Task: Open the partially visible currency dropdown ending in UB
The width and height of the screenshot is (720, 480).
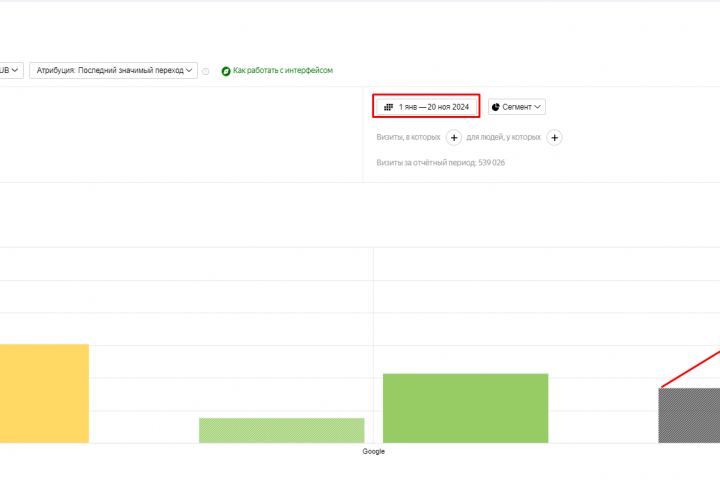Action: coord(11,70)
